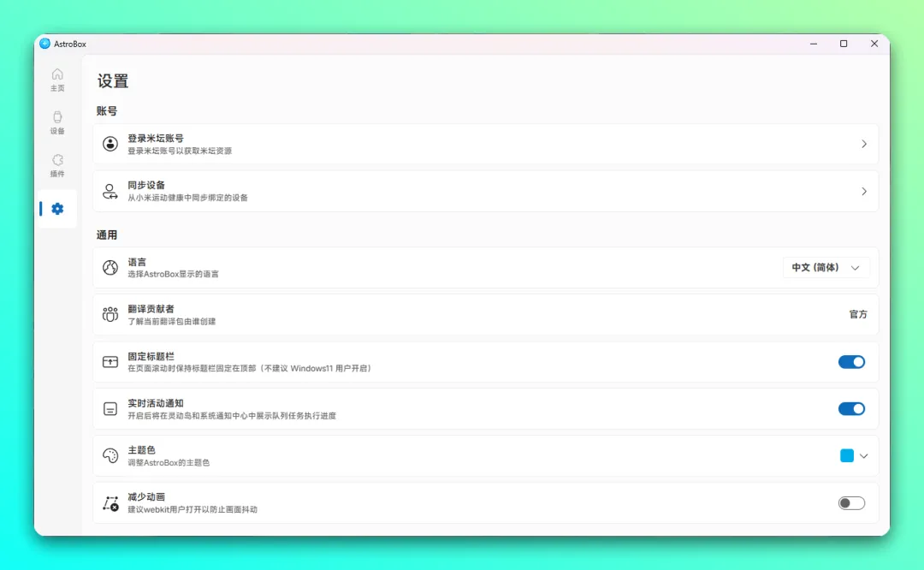Click the 设备 sidebar label
924x570 pixels.
(x=57, y=132)
